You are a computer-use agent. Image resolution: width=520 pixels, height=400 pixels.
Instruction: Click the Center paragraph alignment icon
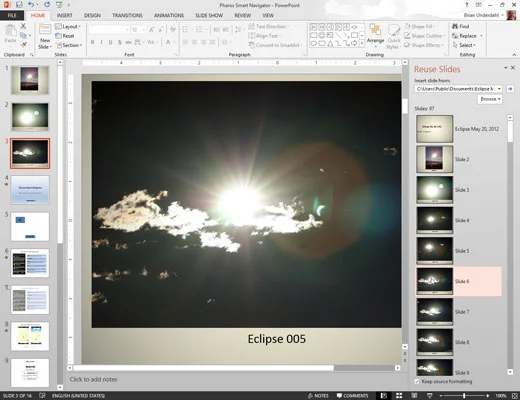point(194,42)
